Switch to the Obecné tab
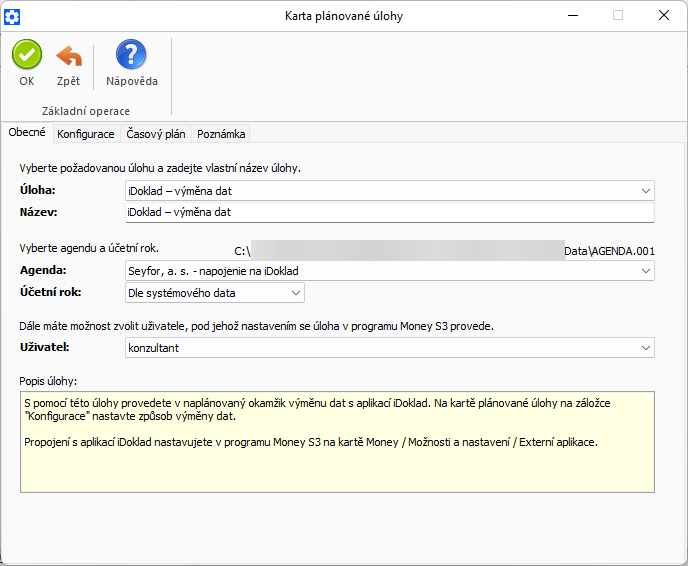This screenshot has height=566, width=688. tap(27, 132)
